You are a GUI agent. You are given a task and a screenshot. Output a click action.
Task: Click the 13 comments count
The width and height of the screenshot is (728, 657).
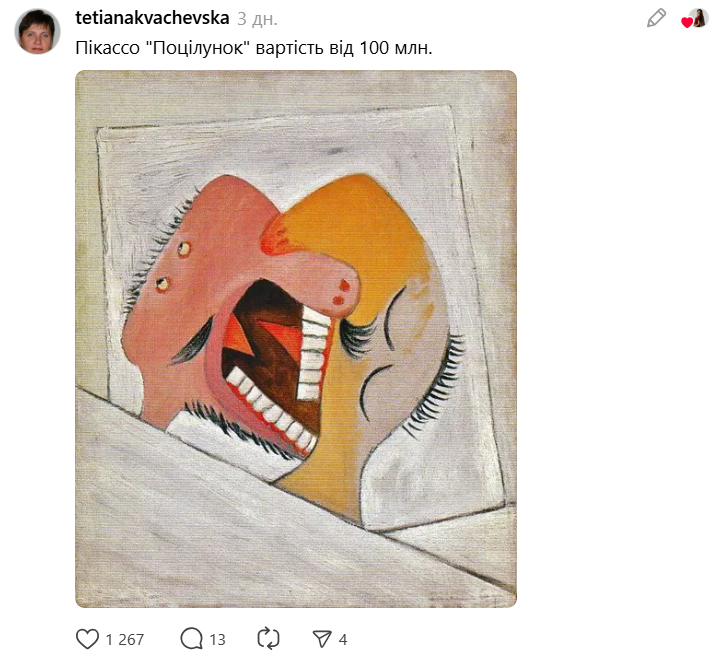coord(217,640)
